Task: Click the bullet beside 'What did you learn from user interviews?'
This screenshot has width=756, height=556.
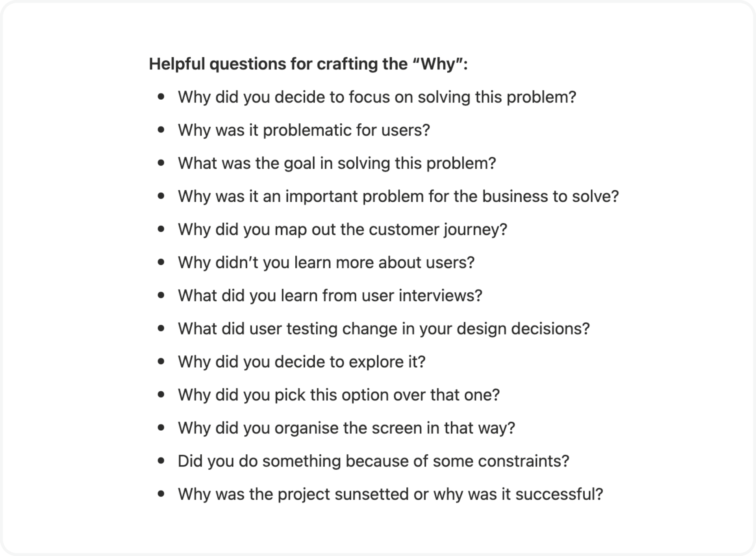Action: (x=161, y=295)
